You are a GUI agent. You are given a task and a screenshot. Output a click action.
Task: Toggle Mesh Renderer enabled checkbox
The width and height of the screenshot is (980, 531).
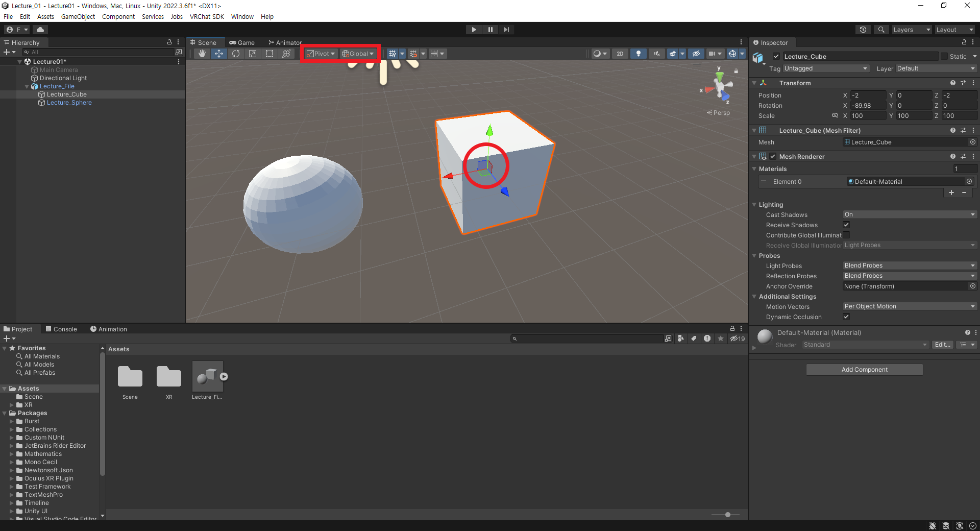[x=773, y=156]
